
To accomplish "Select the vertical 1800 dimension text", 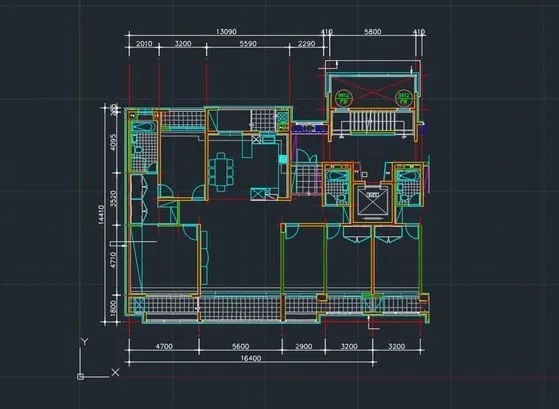I will 114,308.
